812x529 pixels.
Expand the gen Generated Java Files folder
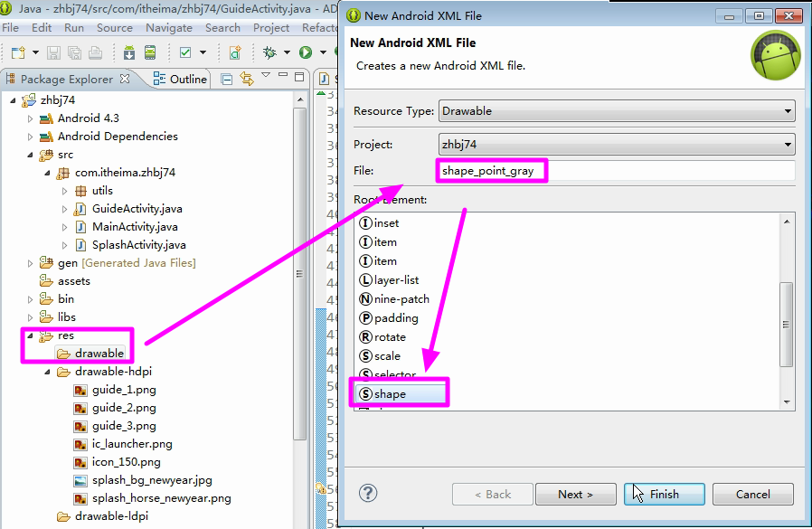click(30, 264)
